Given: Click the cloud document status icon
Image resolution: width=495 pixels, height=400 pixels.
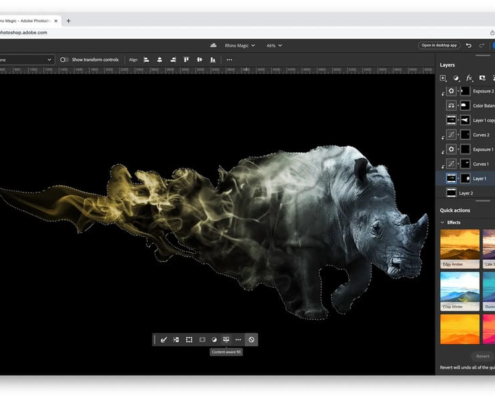Looking at the screenshot, I should [213, 45].
